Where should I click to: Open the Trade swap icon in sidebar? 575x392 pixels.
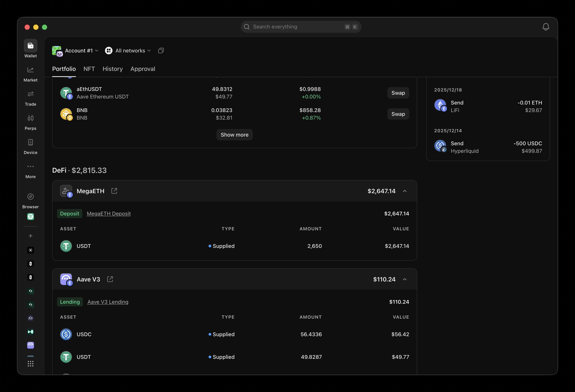[x=30, y=94]
